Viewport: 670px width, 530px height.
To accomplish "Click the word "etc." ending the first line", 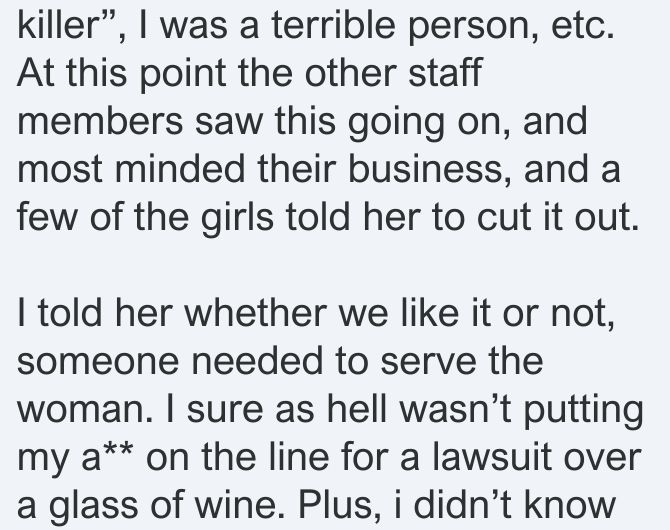I will coord(583,26).
